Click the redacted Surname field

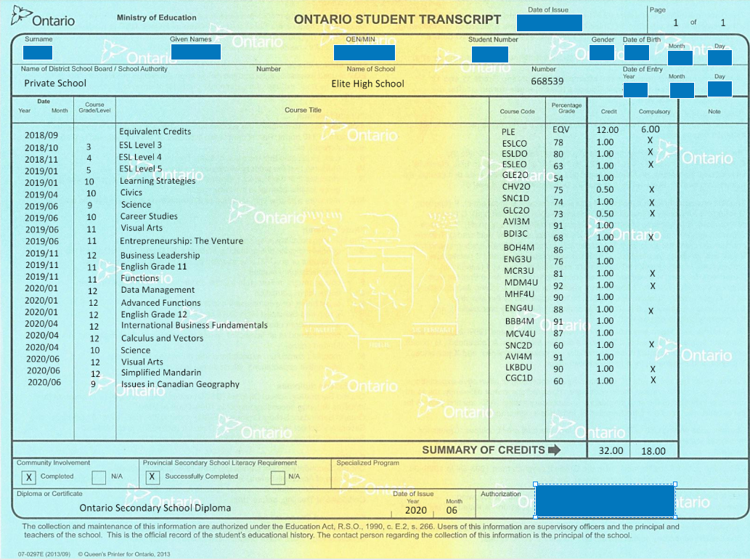pyautogui.click(x=38, y=52)
